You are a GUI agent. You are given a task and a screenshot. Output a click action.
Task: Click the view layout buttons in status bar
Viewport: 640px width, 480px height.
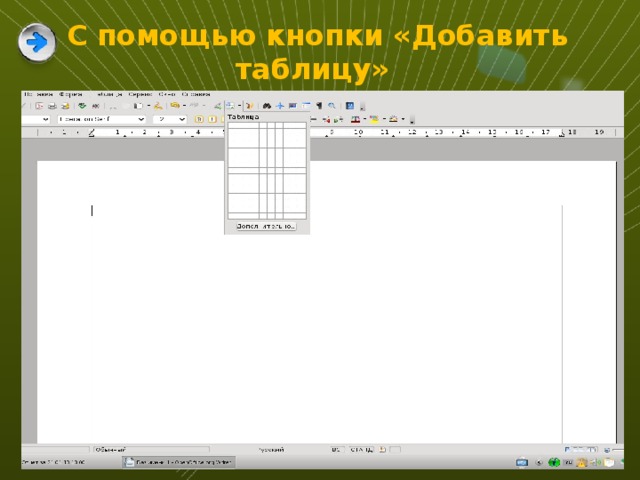581,450
